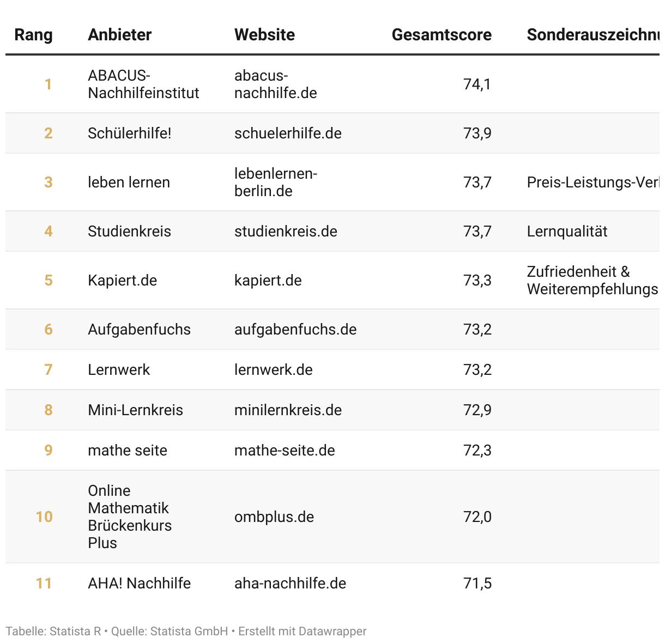Click lernwerk.de website entry

[x=273, y=370]
